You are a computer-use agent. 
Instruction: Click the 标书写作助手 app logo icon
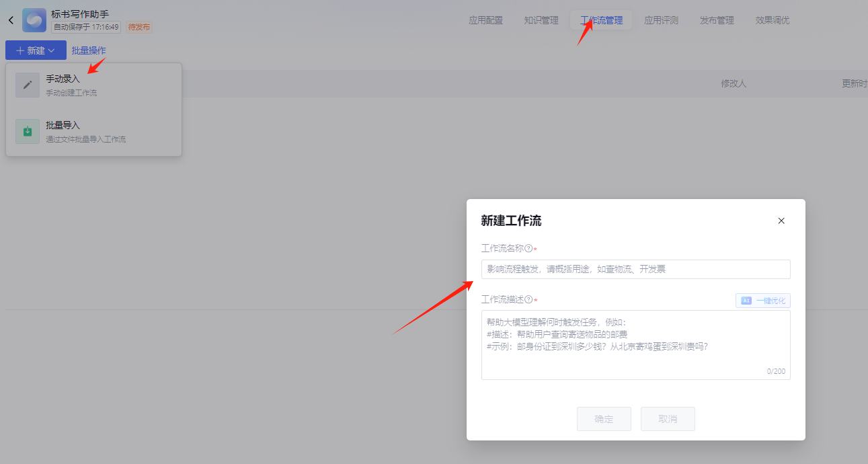[34, 20]
